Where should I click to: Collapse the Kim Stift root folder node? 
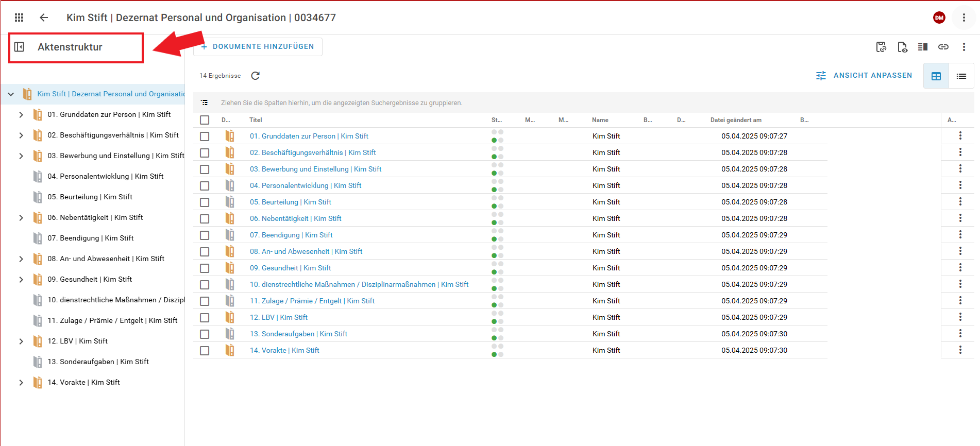point(11,94)
